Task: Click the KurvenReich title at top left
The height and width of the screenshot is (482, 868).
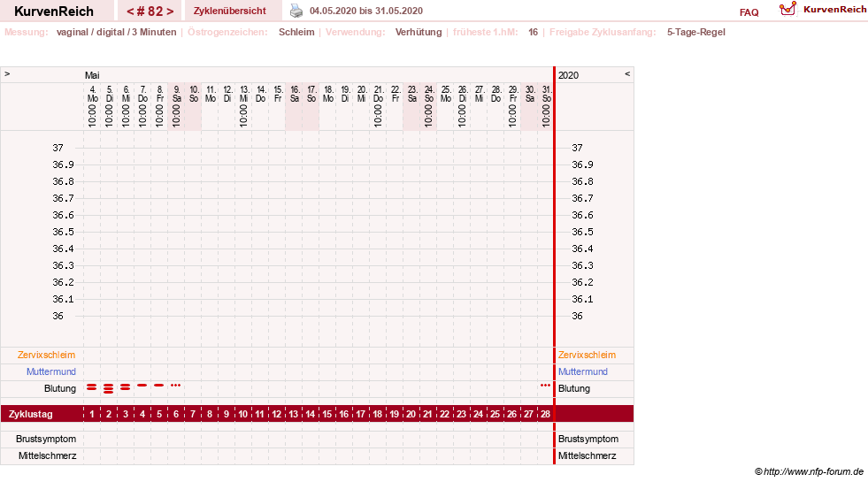Action: [54, 11]
